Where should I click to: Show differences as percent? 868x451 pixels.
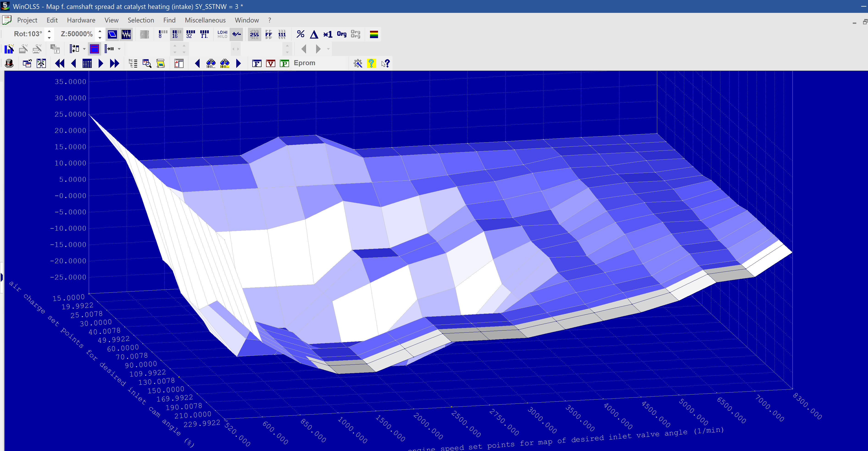(x=300, y=34)
